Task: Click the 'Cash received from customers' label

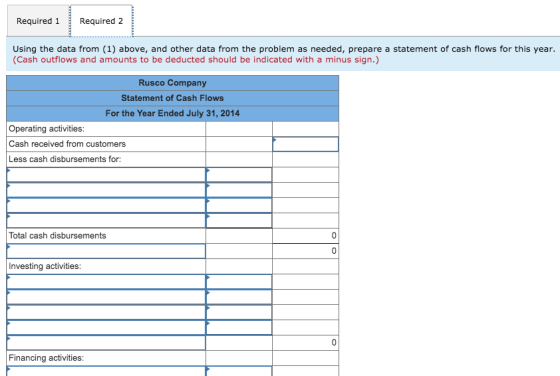Action: pyautogui.click(x=67, y=144)
